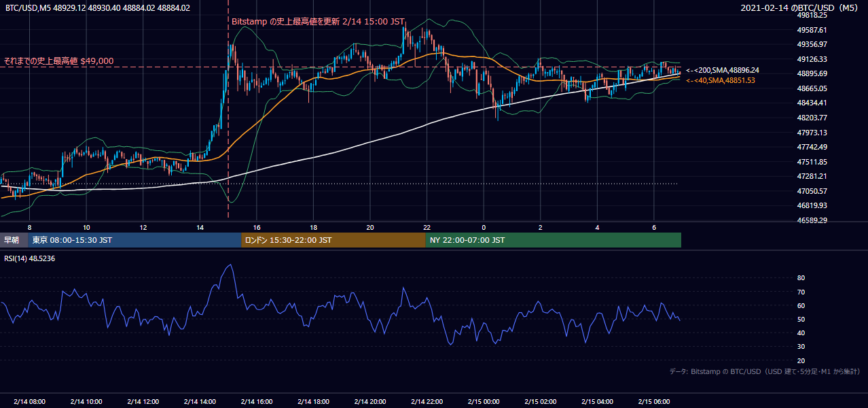The width and height of the screenshot is (868, 408).
Task: Click the hour tick 0 under the price chart
Action: click(484, 227)
